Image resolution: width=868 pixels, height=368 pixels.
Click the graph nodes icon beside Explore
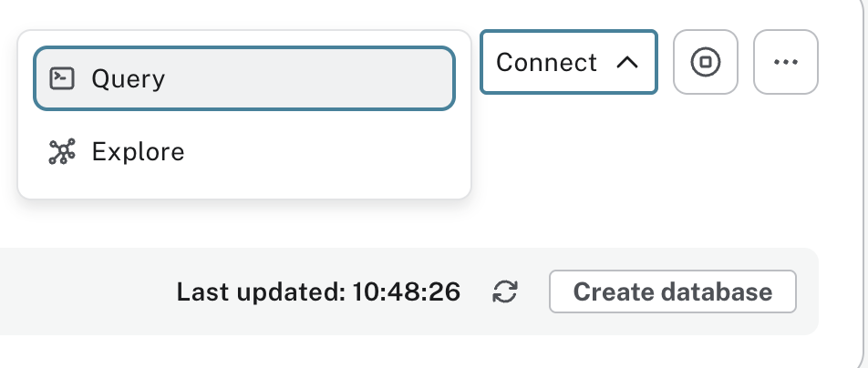click(x=61, y=151)
